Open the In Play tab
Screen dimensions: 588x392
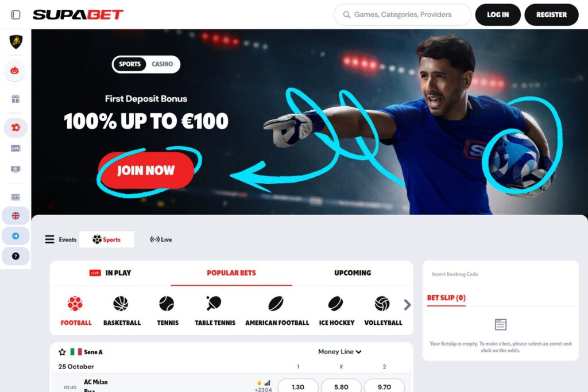pos(110,273)
